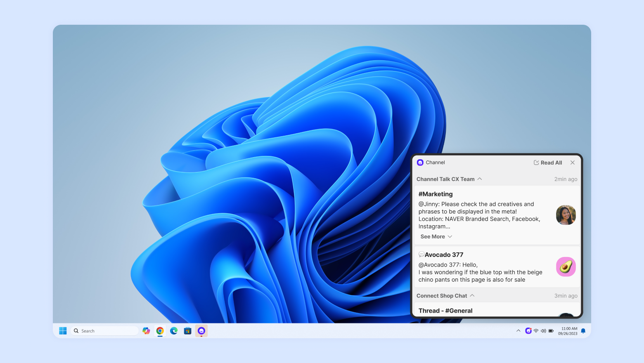Viewport: 644px width, 363px height.
Task: Mark all notifications with Read All
Action: 548,163
